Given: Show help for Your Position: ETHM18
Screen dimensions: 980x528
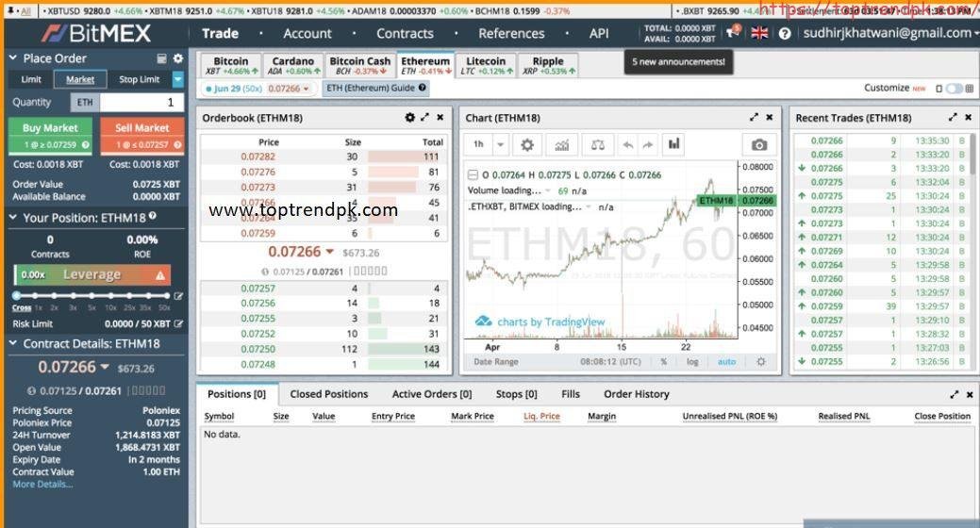Looking at the screenshot, I should (x=153, y=216).
